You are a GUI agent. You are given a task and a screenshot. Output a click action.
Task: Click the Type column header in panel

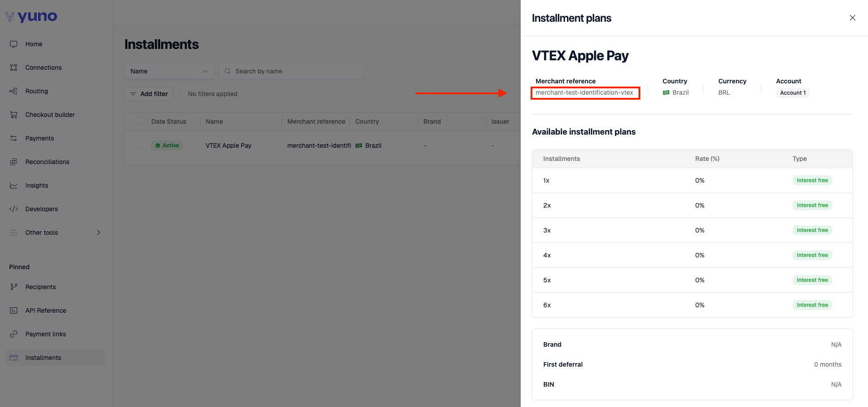[x=800, y=159]
